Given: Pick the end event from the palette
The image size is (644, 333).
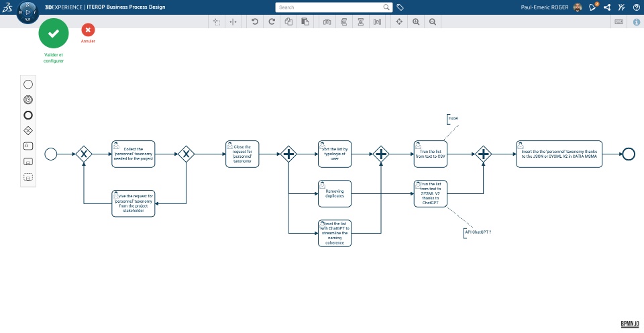Looking at the screenshot, I should (28, 115).
